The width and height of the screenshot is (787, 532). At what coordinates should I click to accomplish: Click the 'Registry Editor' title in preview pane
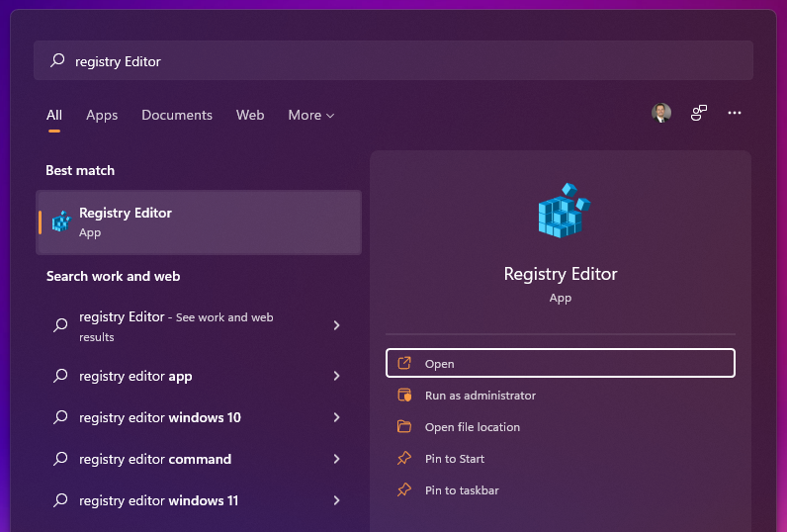[561, 274]
